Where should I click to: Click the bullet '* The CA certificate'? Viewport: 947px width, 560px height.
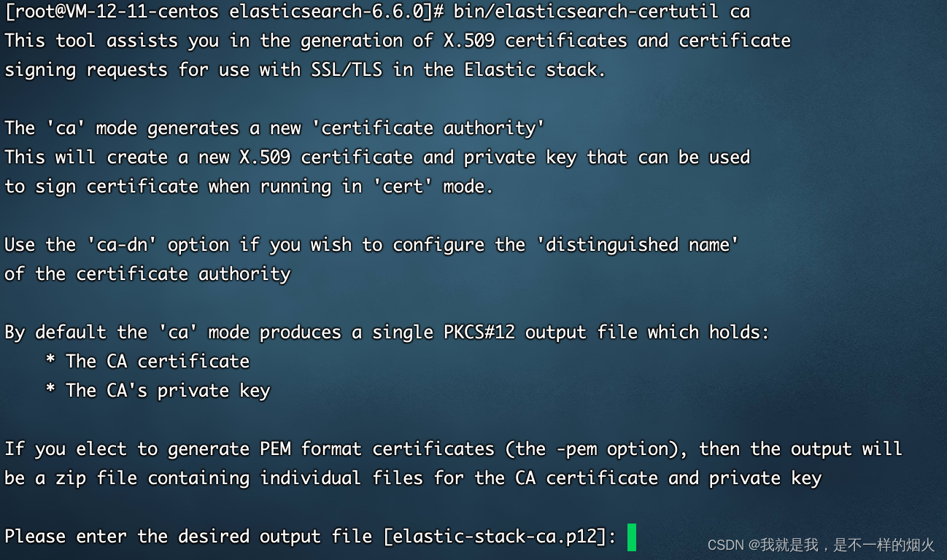pyautogui.click(x=147, y=362)
